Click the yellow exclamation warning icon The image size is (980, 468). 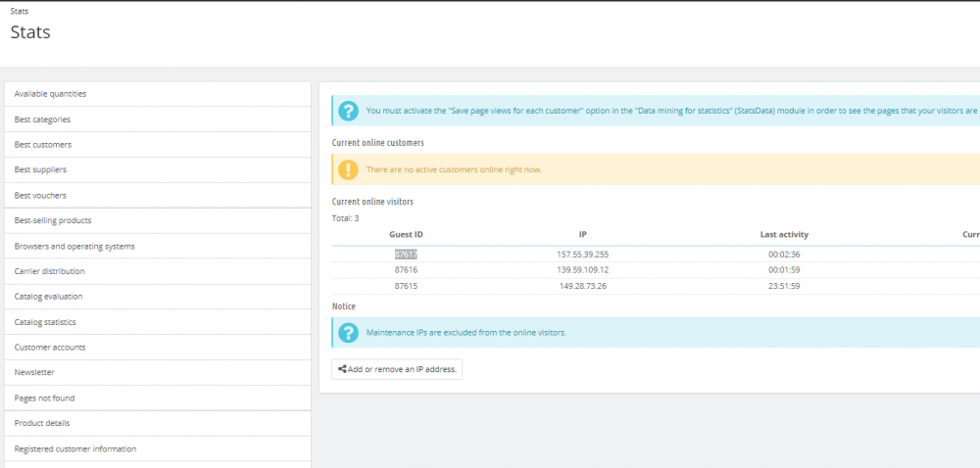(348, 169)
